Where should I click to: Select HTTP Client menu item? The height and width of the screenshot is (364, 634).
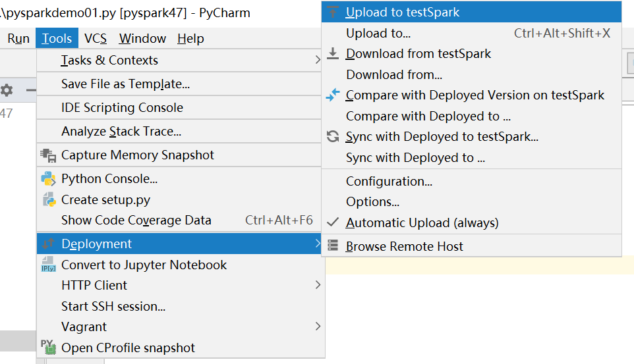pos(181,285)
